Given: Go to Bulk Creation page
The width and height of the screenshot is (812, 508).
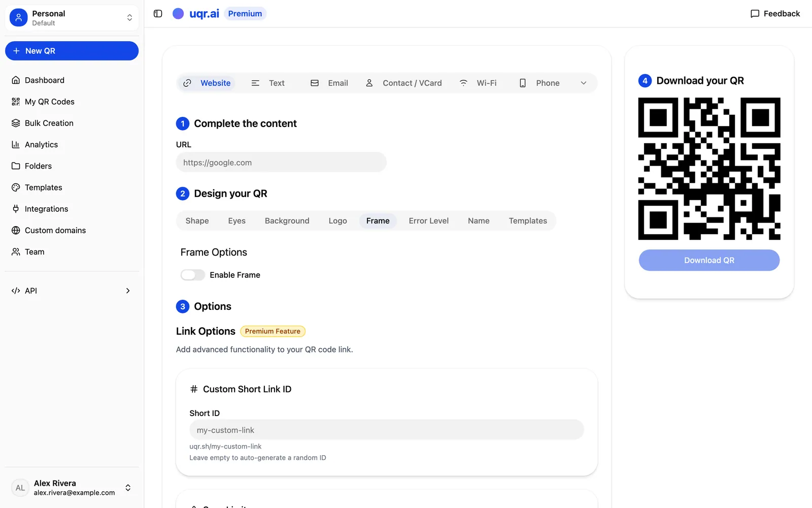Looking at the screenshot, I should pyautogui.click(x=72, y=123).
